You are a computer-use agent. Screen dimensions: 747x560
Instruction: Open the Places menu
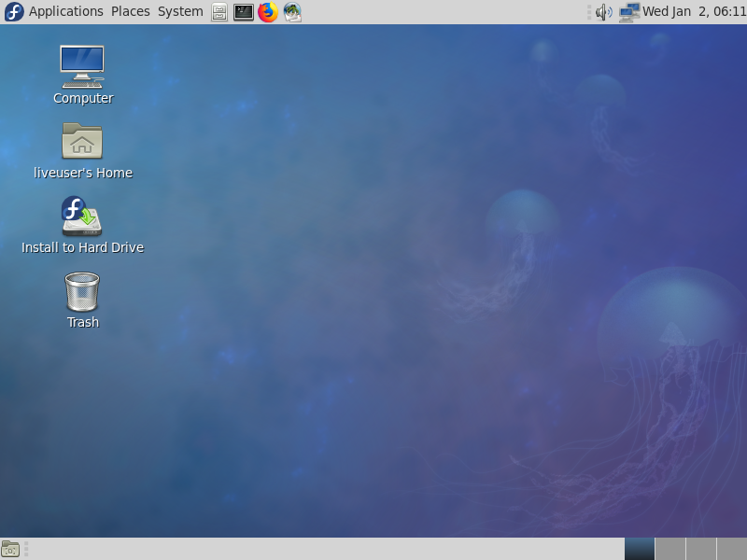point(131,12)
